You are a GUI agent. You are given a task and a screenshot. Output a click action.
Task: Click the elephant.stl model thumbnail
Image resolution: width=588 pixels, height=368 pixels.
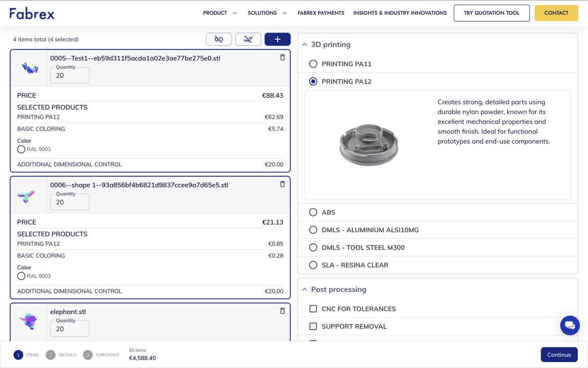29,321
